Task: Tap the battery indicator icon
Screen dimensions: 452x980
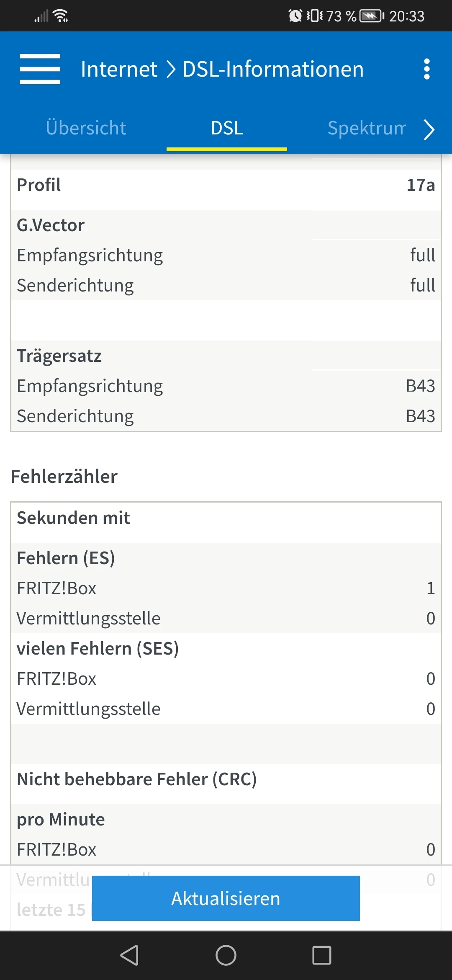Action: coord(372,16)
